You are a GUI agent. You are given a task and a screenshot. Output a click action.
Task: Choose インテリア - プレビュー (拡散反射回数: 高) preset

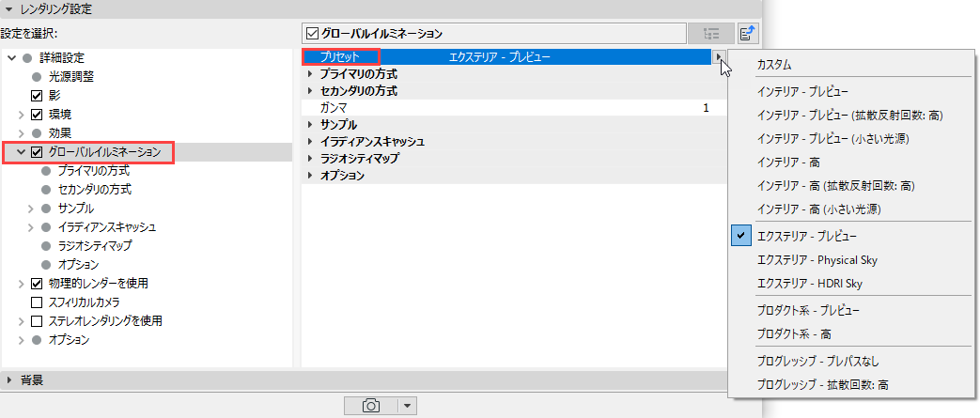coord(850,115)
